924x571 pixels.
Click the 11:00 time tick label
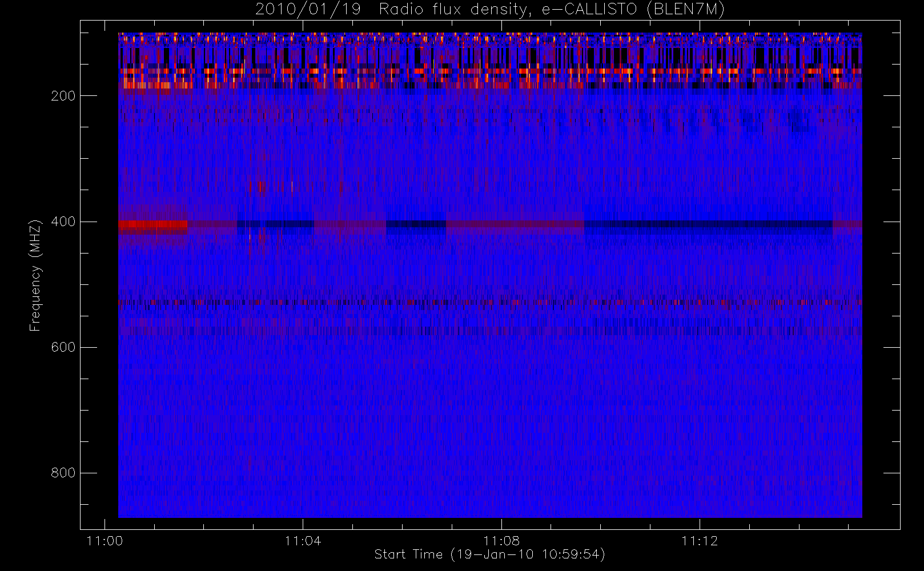[x=105, y=540]
